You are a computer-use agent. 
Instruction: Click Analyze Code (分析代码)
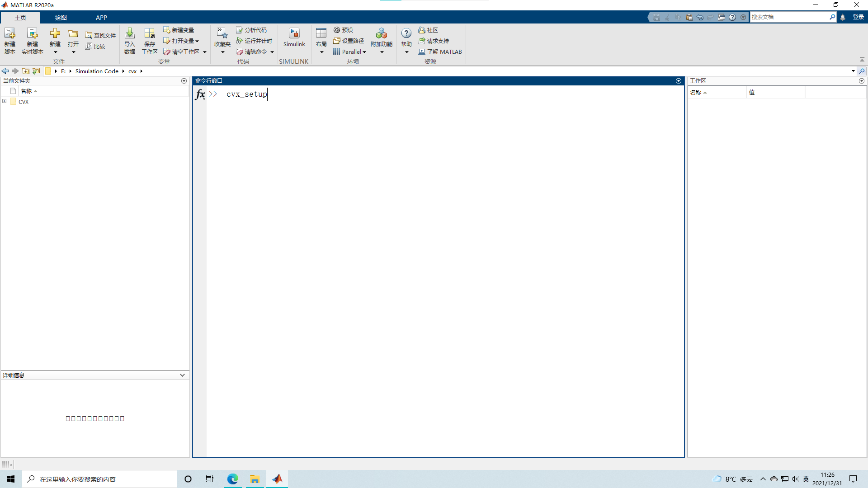click(x=251, y=30)
